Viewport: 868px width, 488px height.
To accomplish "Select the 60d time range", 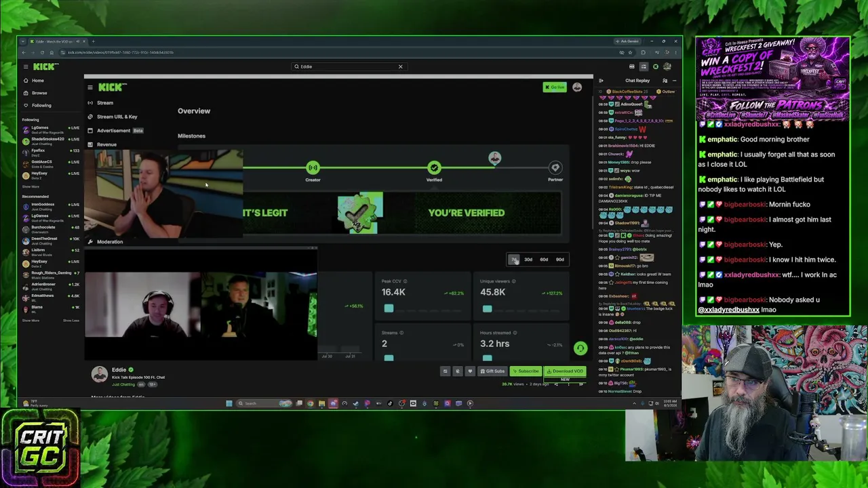I will (x=544, y=260).
